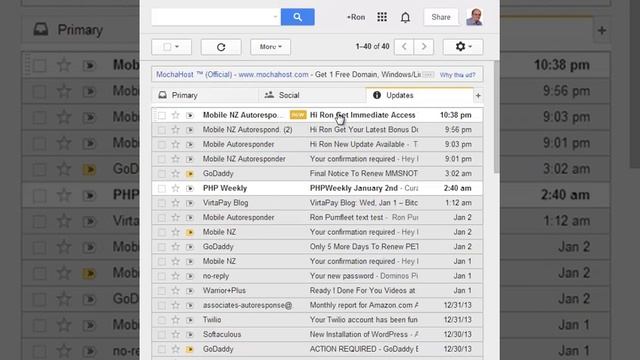640x360 pixels.
Task: Go to newer messages page arrow
Action: [x=404, y=47]
